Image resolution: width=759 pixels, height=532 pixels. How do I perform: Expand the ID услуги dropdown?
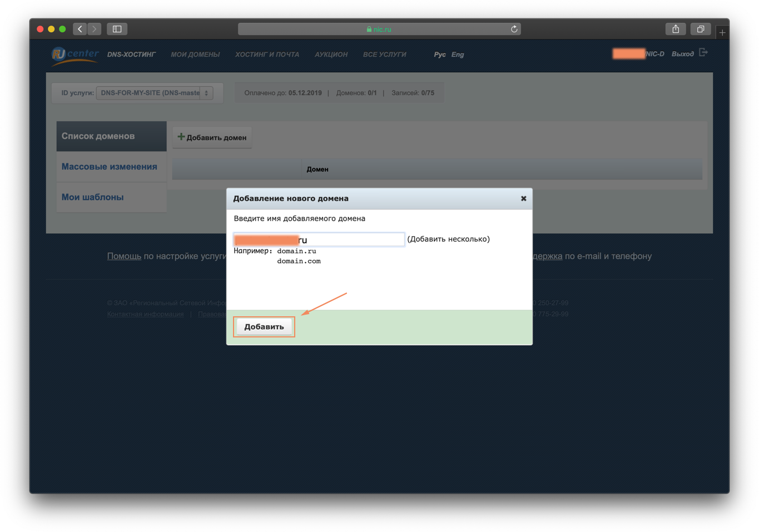(x=155, y=93)
